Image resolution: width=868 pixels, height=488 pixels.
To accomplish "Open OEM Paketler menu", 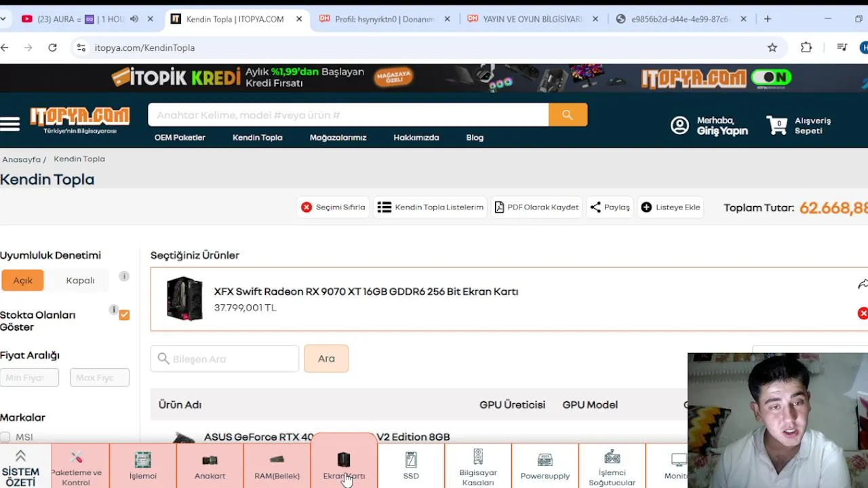I will point(180,138).
